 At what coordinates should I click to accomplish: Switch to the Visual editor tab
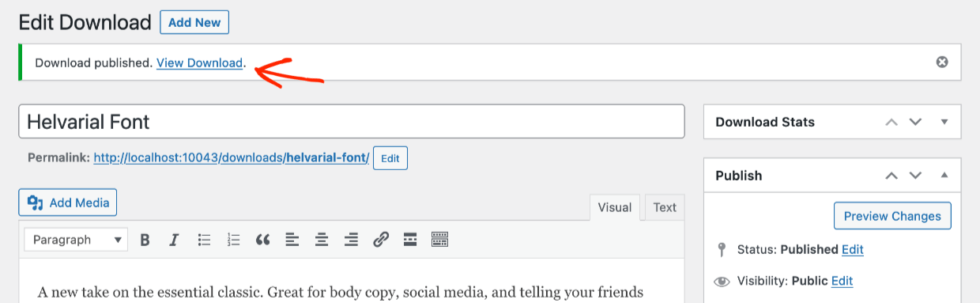(614, 207)
